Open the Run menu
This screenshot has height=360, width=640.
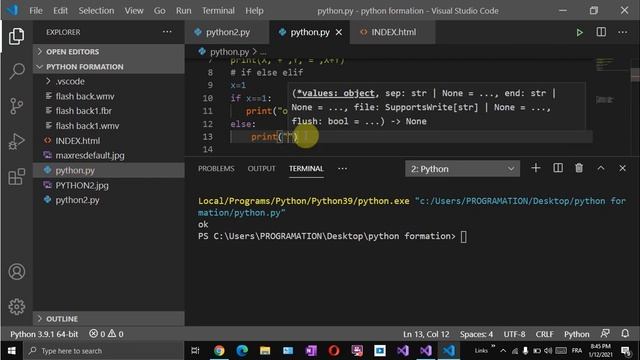point(183,11)
